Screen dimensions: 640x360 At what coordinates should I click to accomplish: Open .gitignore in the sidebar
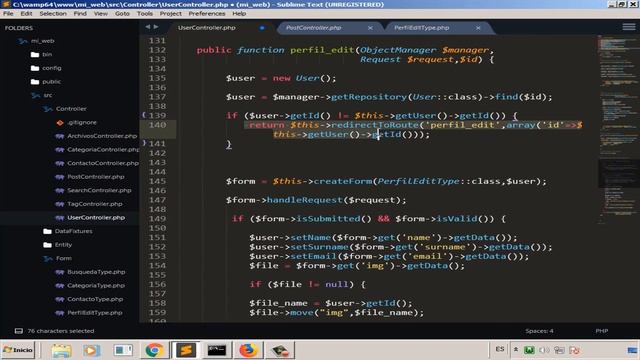(82, 122)
